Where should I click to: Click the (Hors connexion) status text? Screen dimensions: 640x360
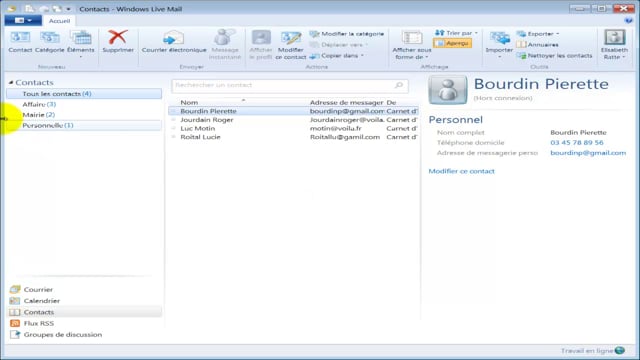click(x=502, y=98)
